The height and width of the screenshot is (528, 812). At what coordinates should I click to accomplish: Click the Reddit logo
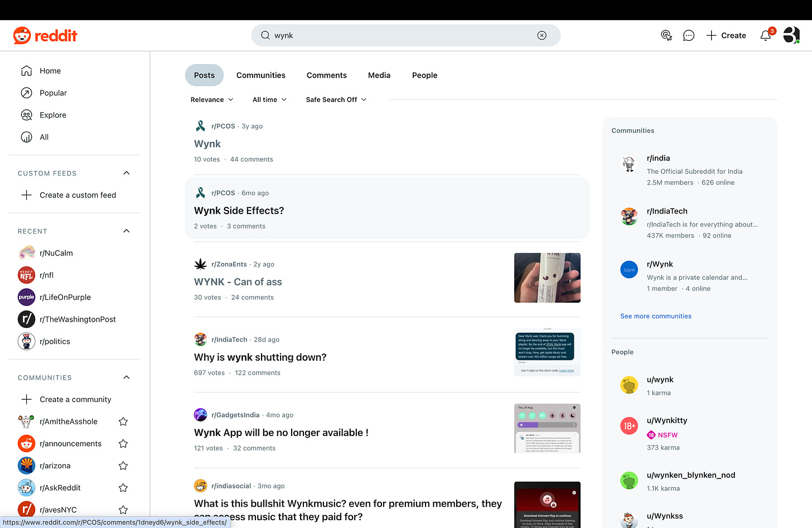pyautogui.click(x=45, y=36)
